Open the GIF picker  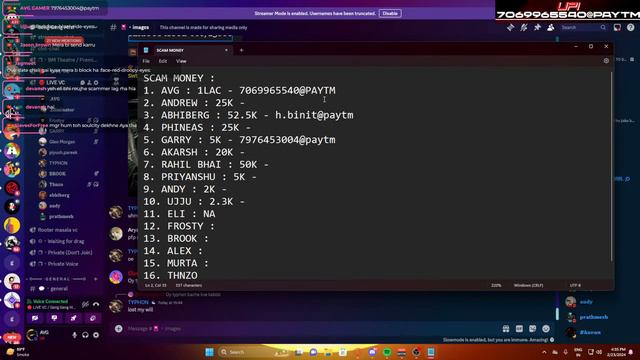[519, 329]
